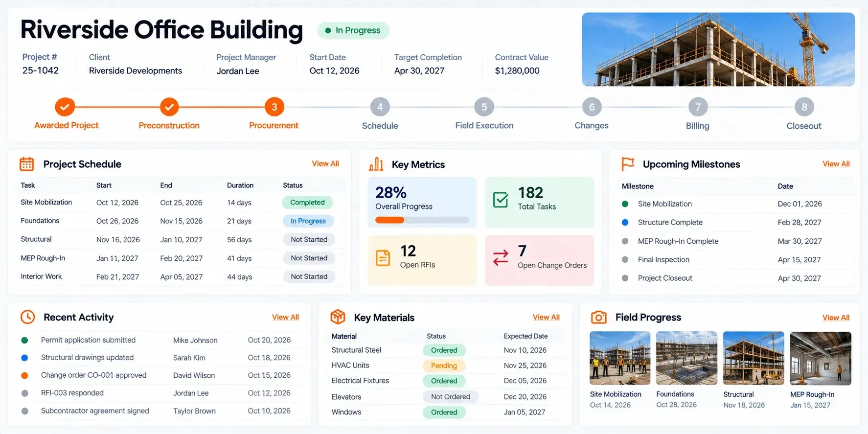This screenshot has width=868, height=434.
Task: Click the Preconstruction completed step circle
Action: click(169, 107)
